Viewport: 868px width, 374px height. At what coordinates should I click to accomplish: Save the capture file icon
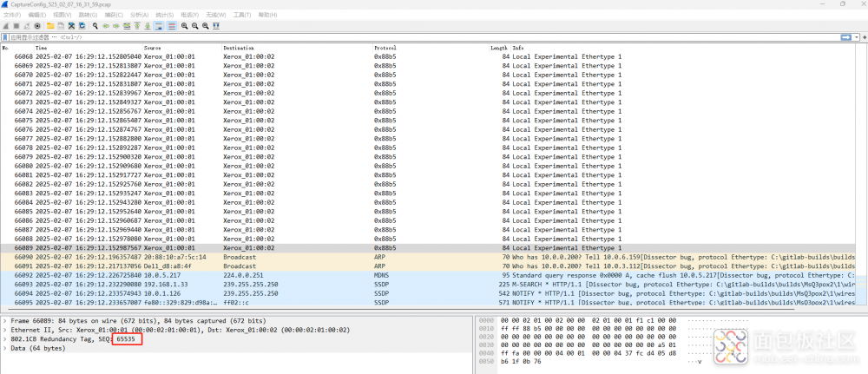61,26
